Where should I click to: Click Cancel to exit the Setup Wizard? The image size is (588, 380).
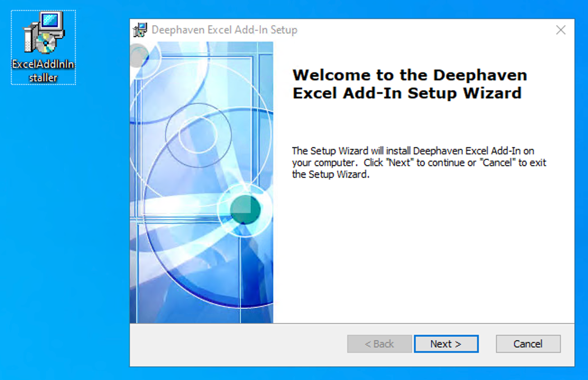[528, 343]
